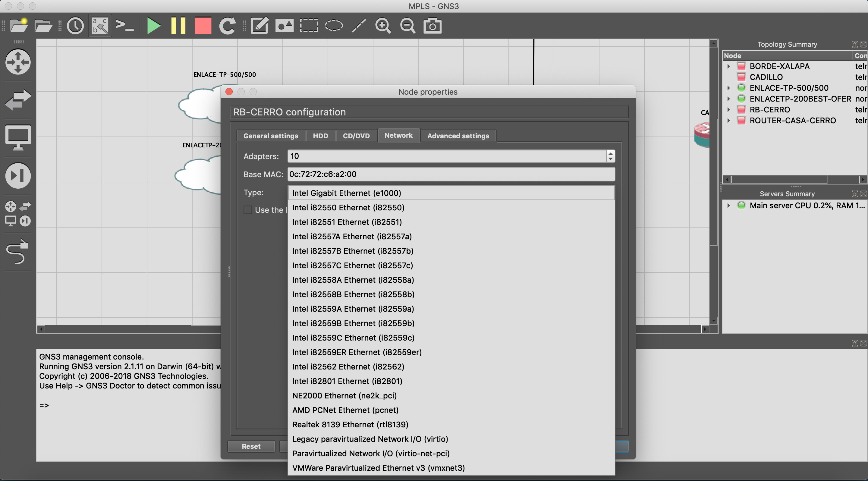Stop all nodes with red square icon
The width and height of the screenshot is (868, 481).
point(203,26)
